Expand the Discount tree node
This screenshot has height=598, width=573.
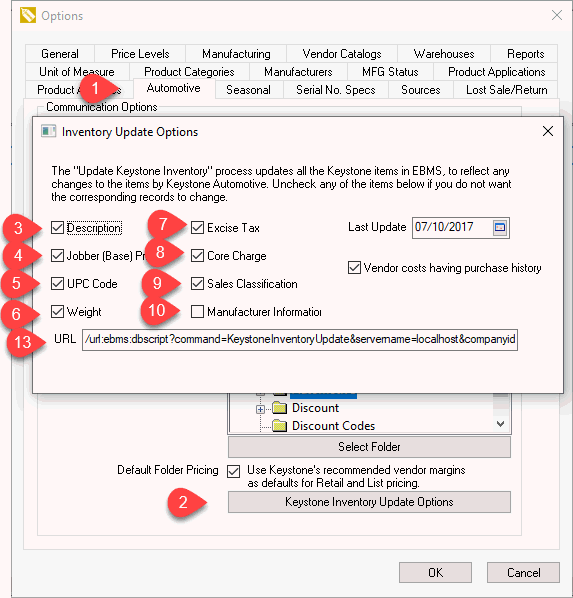tap(260, 409)
